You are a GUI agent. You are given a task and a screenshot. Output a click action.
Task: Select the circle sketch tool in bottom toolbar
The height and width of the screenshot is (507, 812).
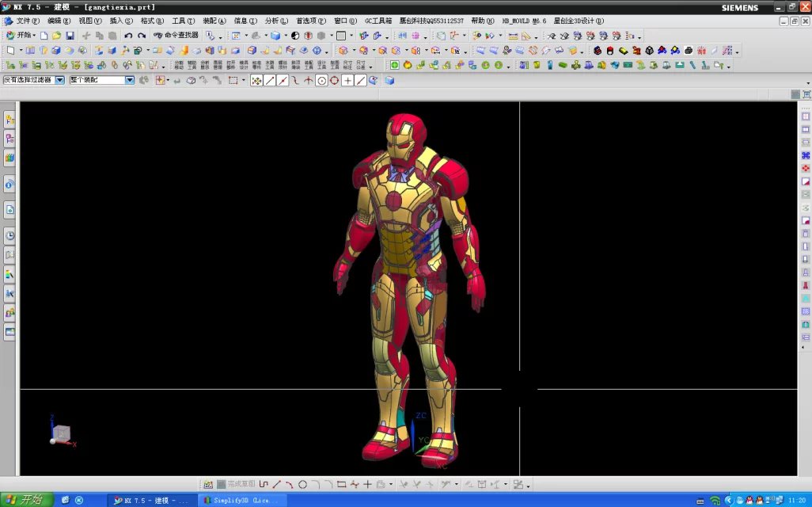pyautogui.click(x=302, y=484)
